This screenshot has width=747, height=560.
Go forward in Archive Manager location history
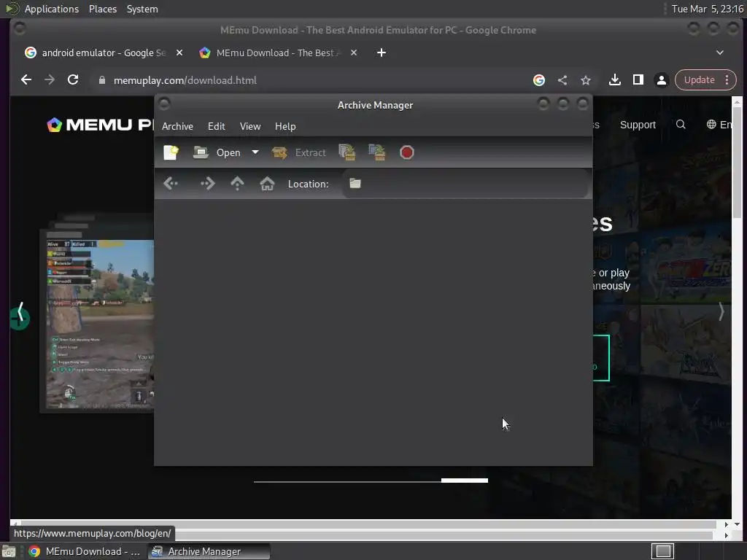(x=207, y=183)
